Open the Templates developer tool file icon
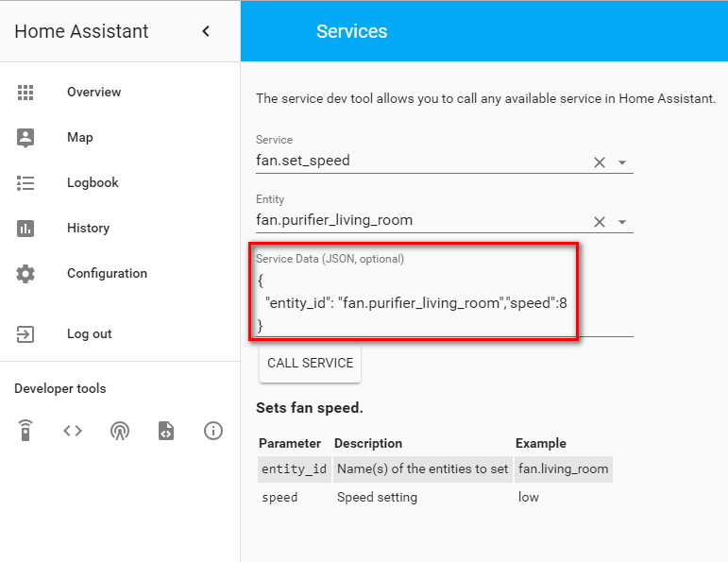728x562 pixels. (x=166, y=431)
